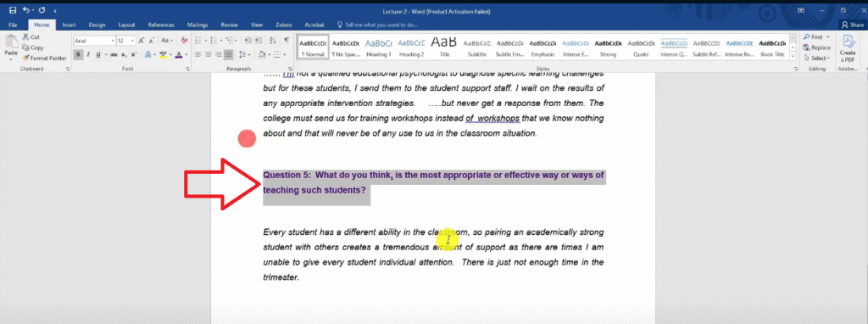Increase font size with grow font icon

tap(142, 41)
